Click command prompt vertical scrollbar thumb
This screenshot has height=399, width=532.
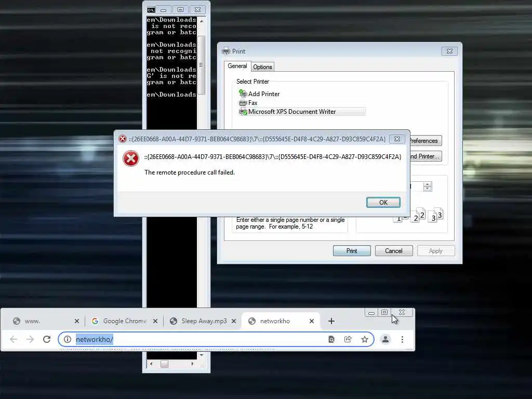pos(201,65)
